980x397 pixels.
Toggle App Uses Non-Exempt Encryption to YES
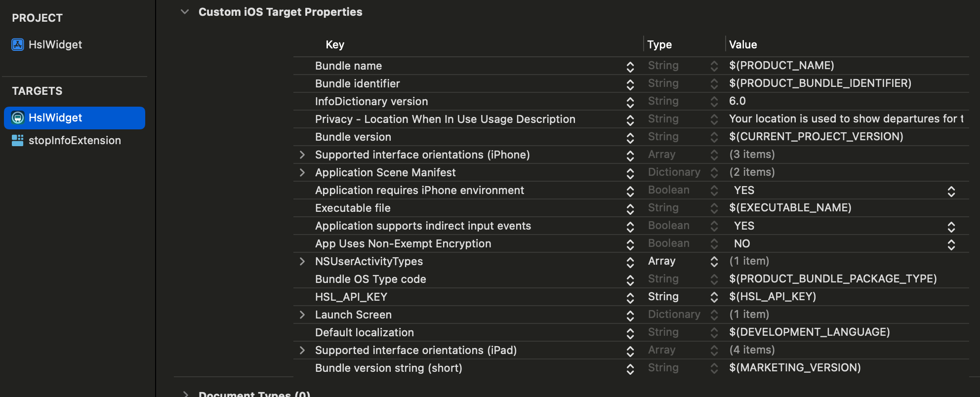point(952,244)
